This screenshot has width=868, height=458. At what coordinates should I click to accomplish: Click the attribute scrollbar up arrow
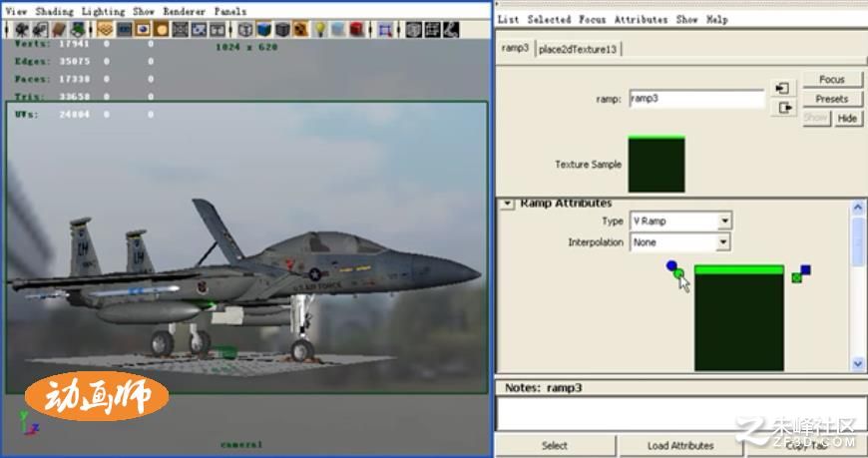pos(857,208)
